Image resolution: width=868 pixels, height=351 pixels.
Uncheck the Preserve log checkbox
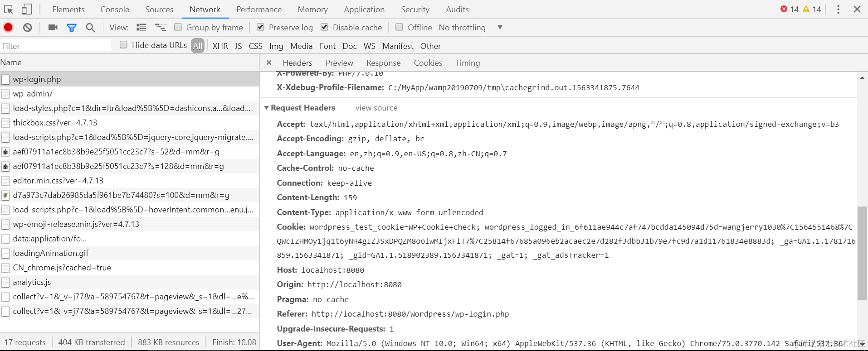[261, 27]
